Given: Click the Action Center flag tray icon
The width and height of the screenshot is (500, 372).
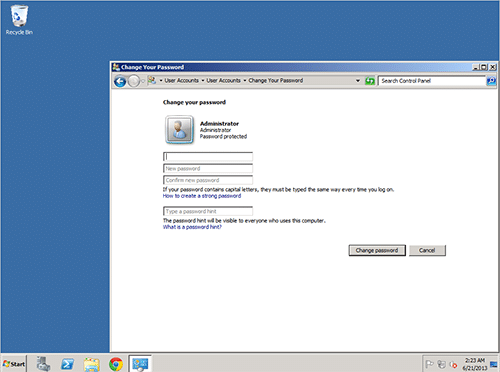Looking at the screenshot, I should [x=430, y=364].
